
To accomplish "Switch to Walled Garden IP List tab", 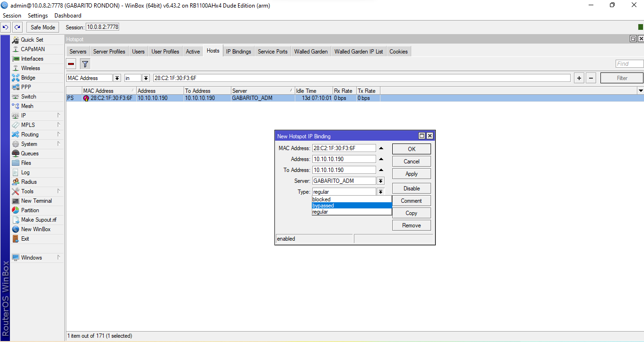I will [x=359, y=52].
